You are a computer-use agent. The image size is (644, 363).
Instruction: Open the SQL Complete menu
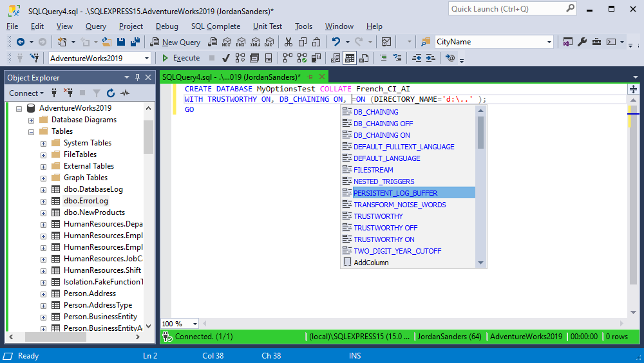coord(216,26)
